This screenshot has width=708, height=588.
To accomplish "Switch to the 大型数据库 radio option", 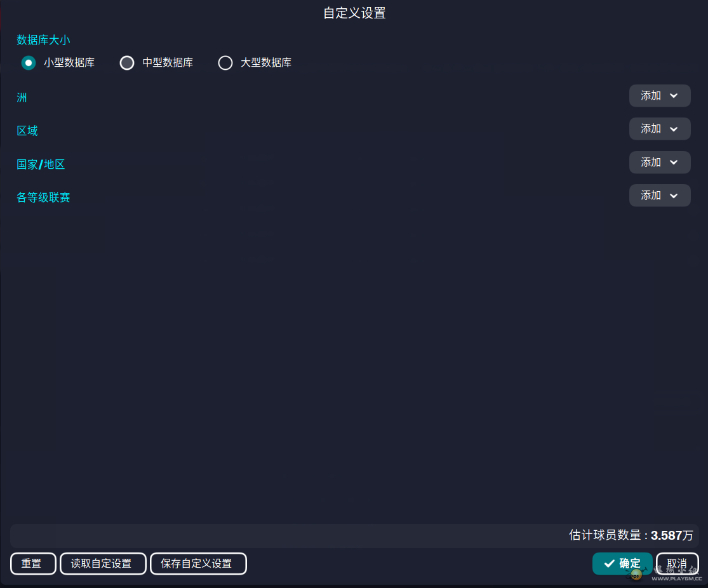I will pyautogui.click(x=225, y=63).
